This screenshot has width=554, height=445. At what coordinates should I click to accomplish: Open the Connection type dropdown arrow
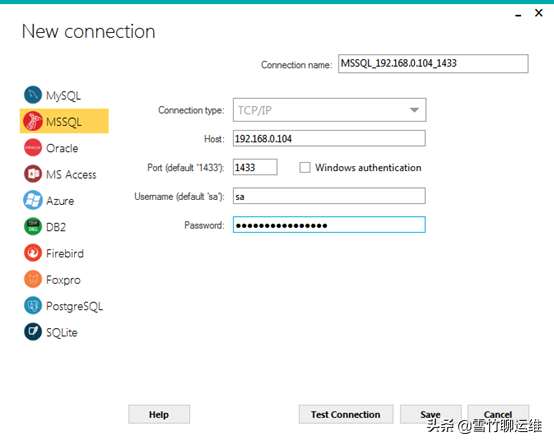coord(414,110)
